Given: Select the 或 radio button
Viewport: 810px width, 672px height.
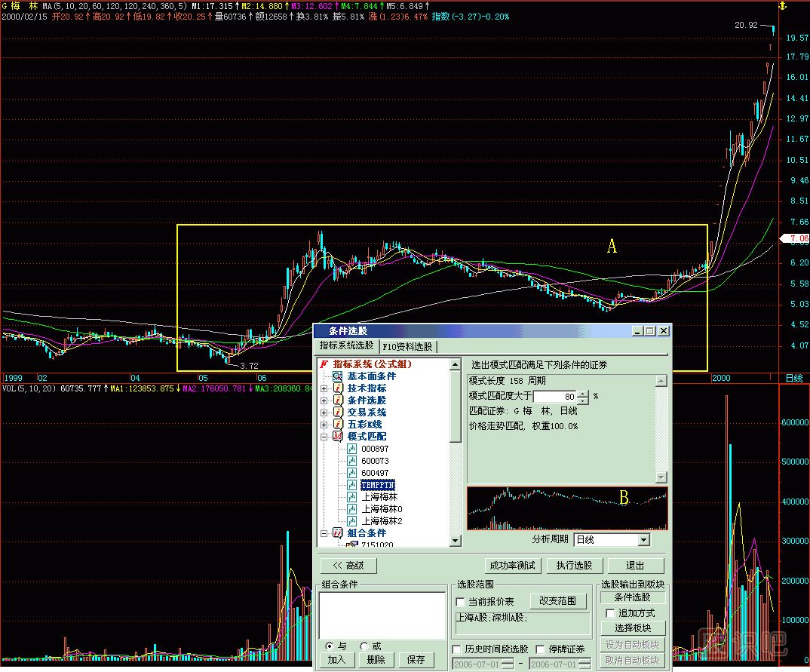Looking at the screenshot, I should (364, 646).
